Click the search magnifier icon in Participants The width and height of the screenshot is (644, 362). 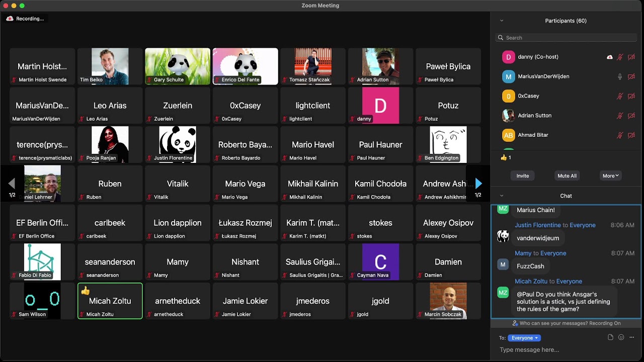(x=500, y=38)
